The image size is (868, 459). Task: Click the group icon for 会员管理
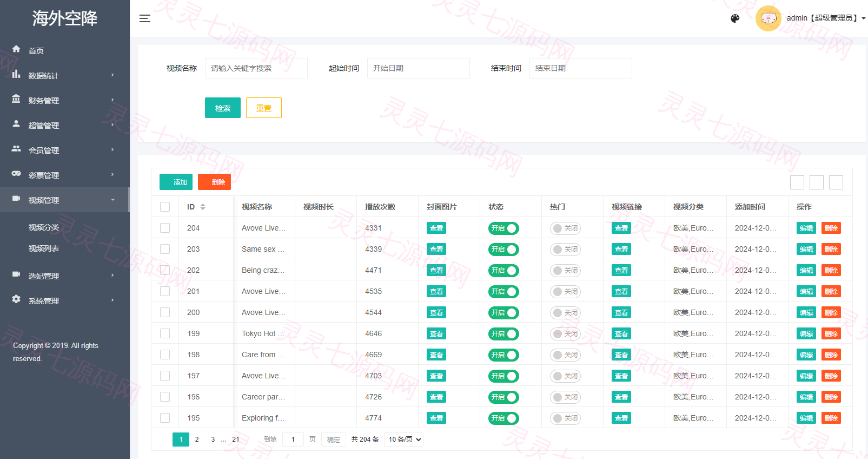pyautogui.click(x=16, y=149)
